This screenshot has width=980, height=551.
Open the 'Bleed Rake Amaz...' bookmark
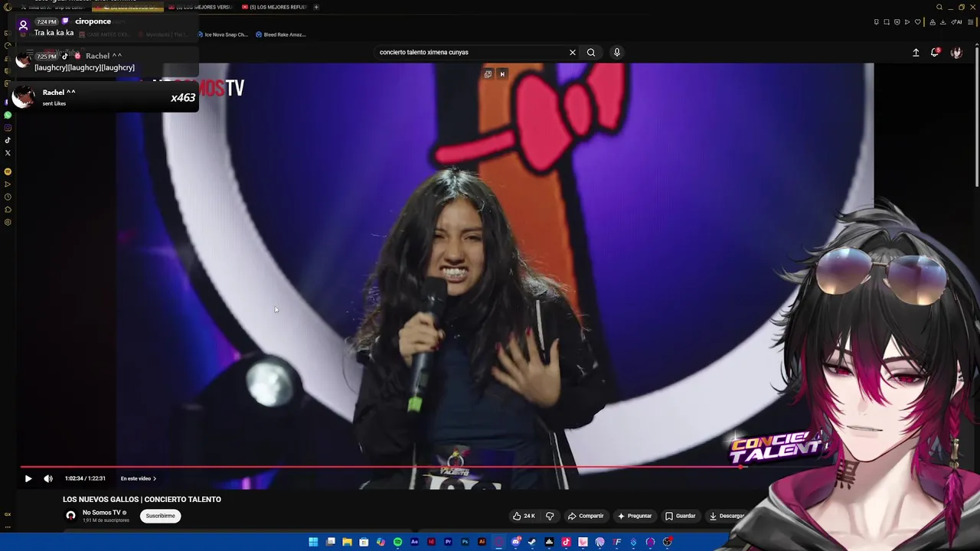point(280,34)
